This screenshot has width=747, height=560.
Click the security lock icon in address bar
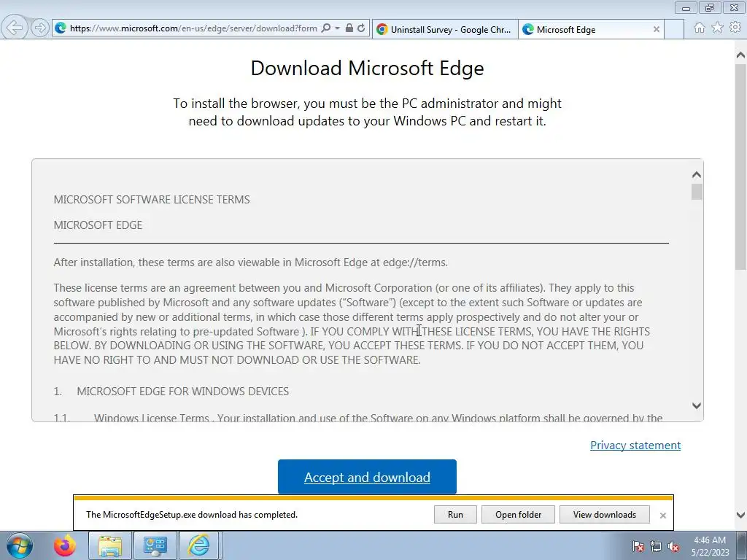click(x=349, y=28)
